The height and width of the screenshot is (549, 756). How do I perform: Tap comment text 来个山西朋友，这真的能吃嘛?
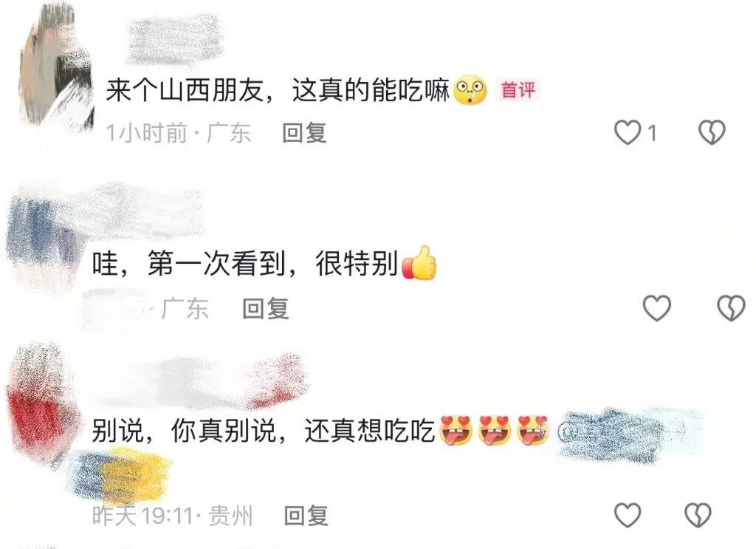278,89
